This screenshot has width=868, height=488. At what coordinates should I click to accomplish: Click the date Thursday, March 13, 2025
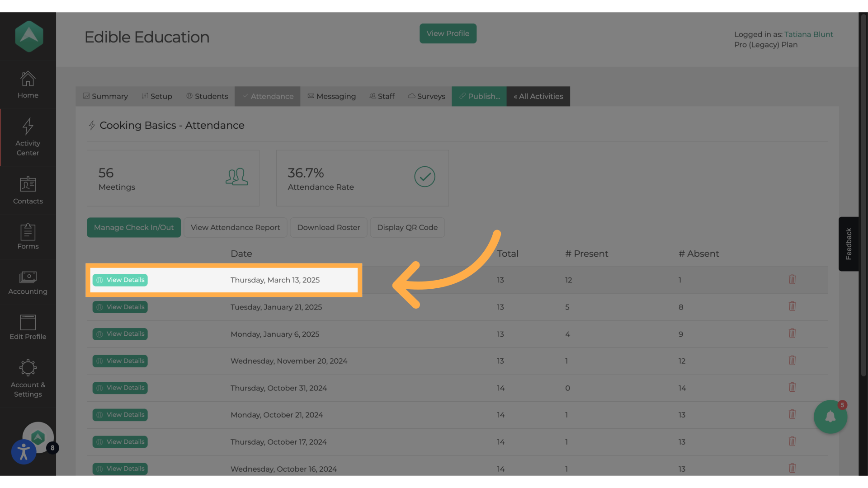tap(275, 280)
